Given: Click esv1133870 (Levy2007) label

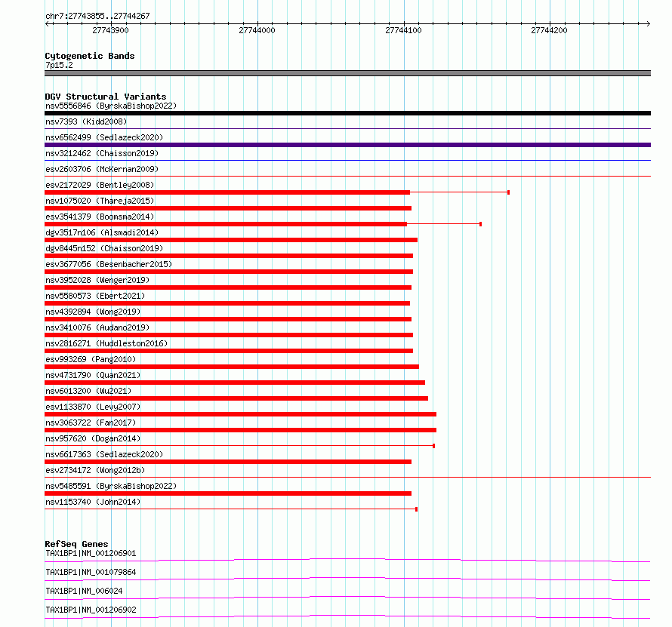Looking at the screenshot, I should coord(93,407).
